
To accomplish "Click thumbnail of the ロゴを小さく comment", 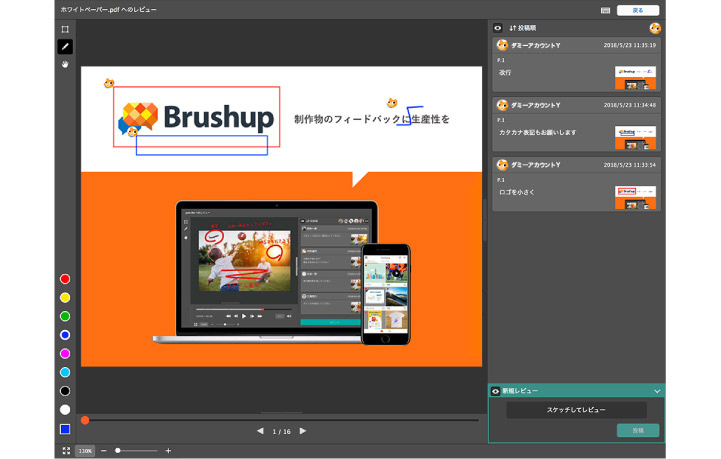I will (635, 197).
